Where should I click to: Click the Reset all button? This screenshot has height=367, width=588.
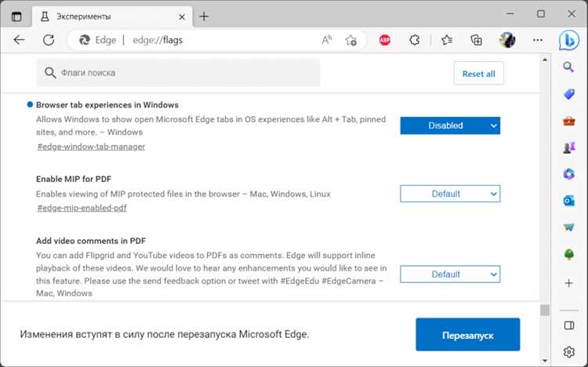[478, 74]
